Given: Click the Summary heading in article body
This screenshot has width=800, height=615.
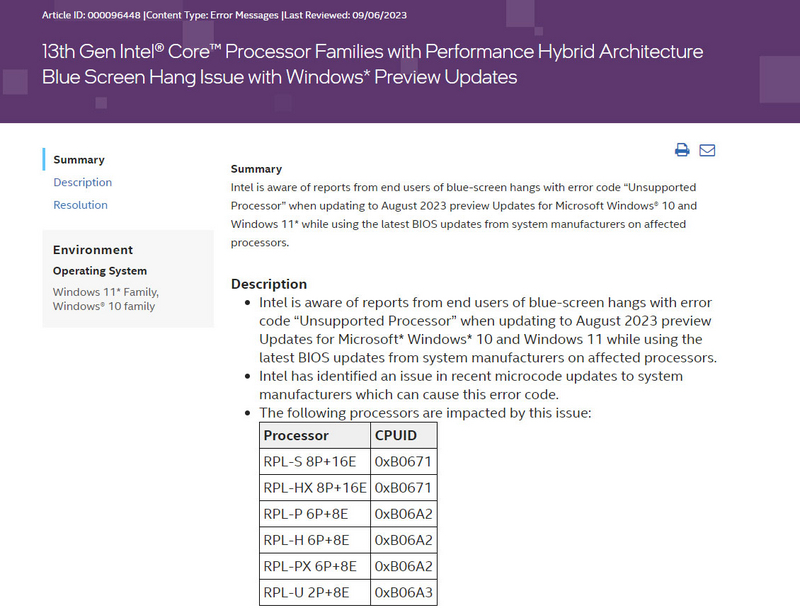Looking at the screenshot, I should (256, 169).
